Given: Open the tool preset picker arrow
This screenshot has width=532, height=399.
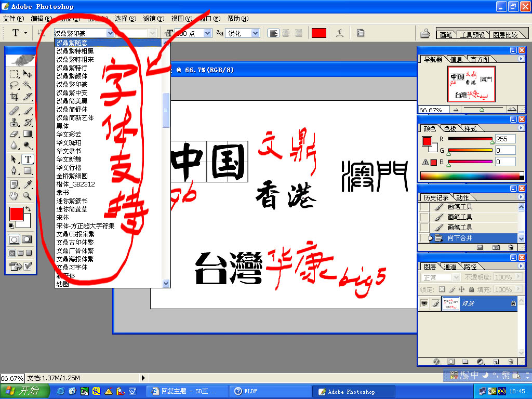Looking at the screenshot, I should coord(25,33).
